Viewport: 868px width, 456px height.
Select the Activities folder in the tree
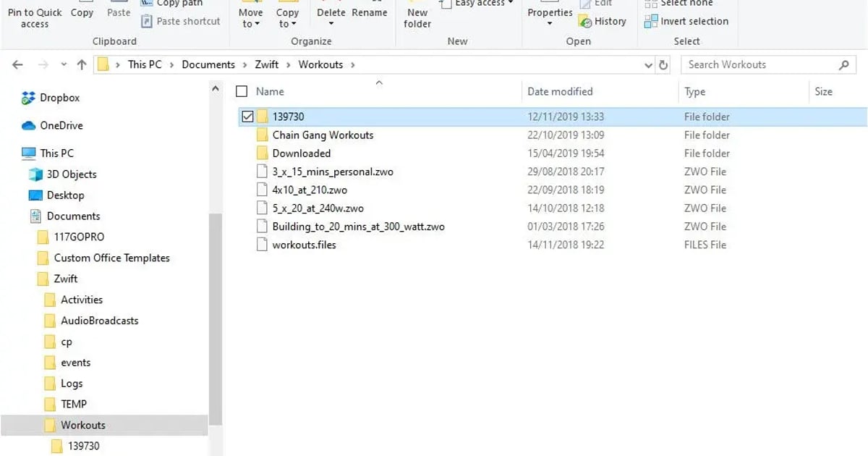click(x=81, y=300)
